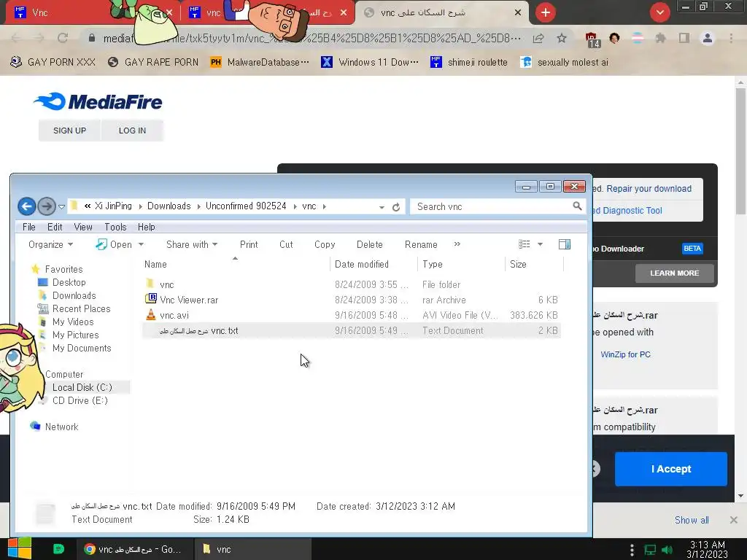
Task: Refresh the vnc folder view
Action: click(396, 206)
